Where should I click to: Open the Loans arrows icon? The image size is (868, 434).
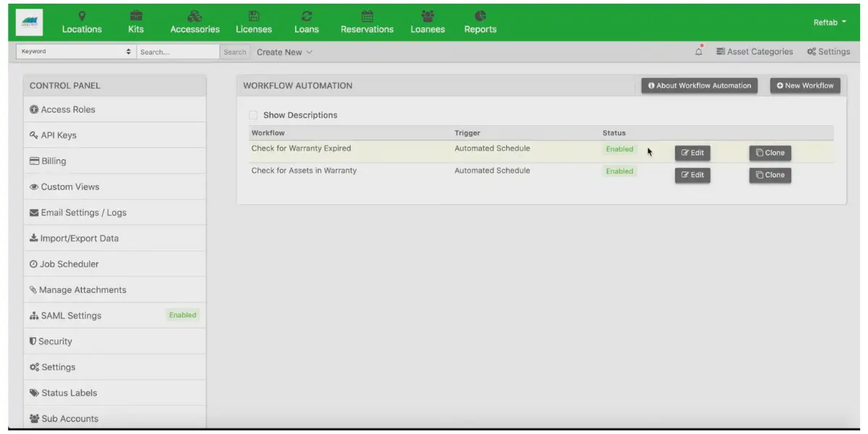[307, 15]
